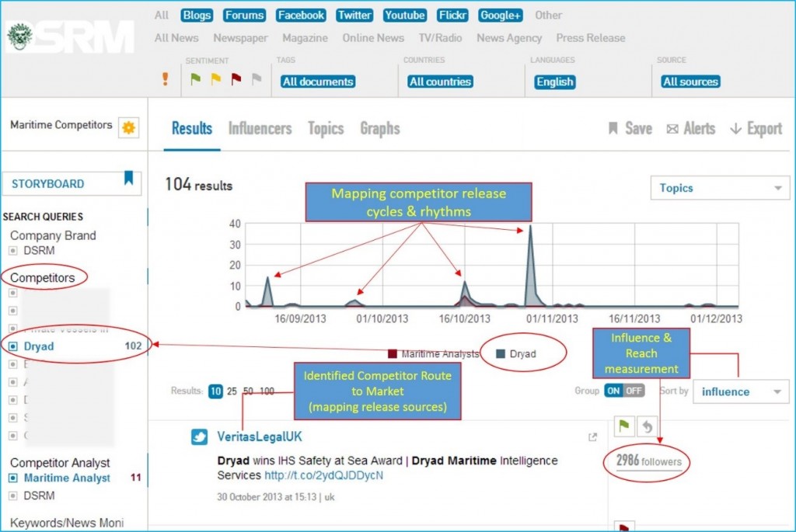
Task: Click the Alerts envelope icon
Action: coord(672,129)
